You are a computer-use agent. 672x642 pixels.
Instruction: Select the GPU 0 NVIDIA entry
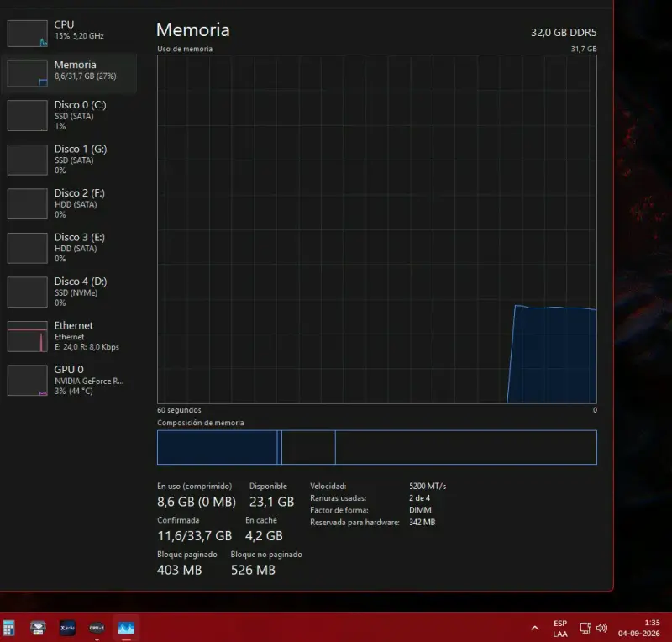click(x=69, y=381)
